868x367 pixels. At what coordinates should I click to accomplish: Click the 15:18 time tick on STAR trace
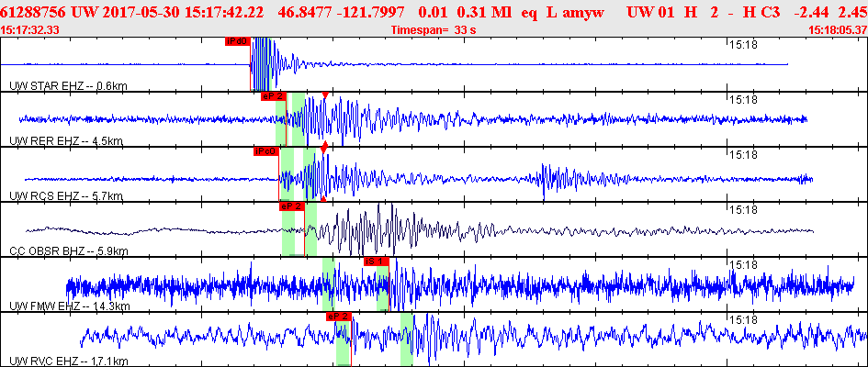tap(741, 44)
